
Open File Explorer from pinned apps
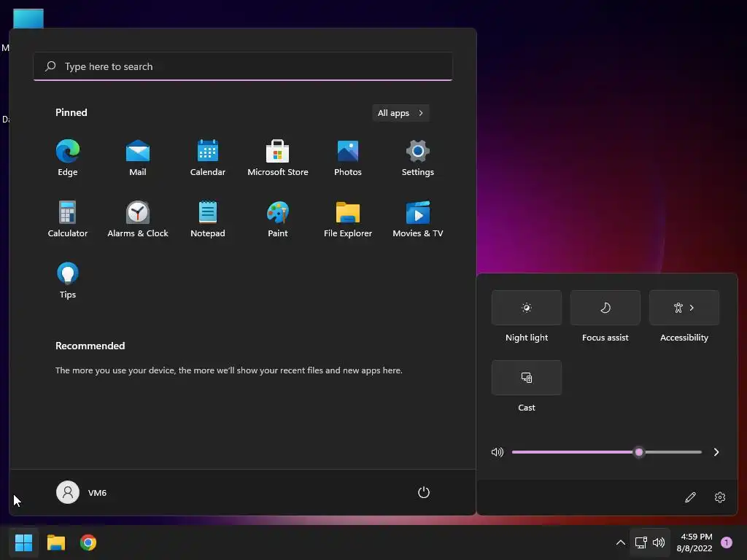(x=348, y=219)
